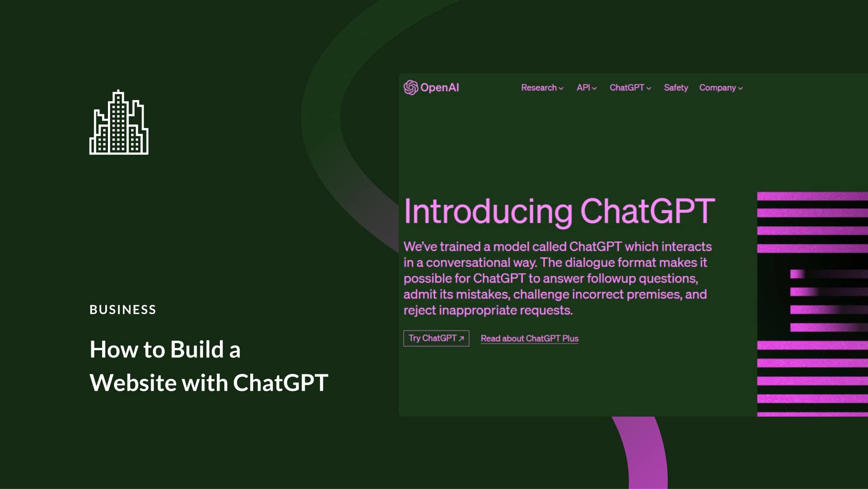Image resolution: width=868 pixels, height=489 pixels.
Task: Click the OpenAI swirl logo
Action: pyautogui.click(x=410, y=87)
